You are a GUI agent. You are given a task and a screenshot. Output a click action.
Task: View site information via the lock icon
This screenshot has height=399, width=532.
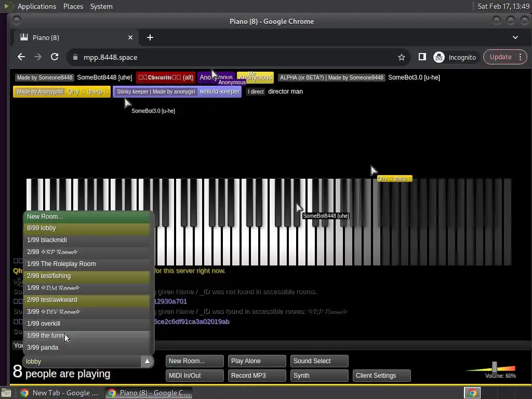[x=75, y=57]
